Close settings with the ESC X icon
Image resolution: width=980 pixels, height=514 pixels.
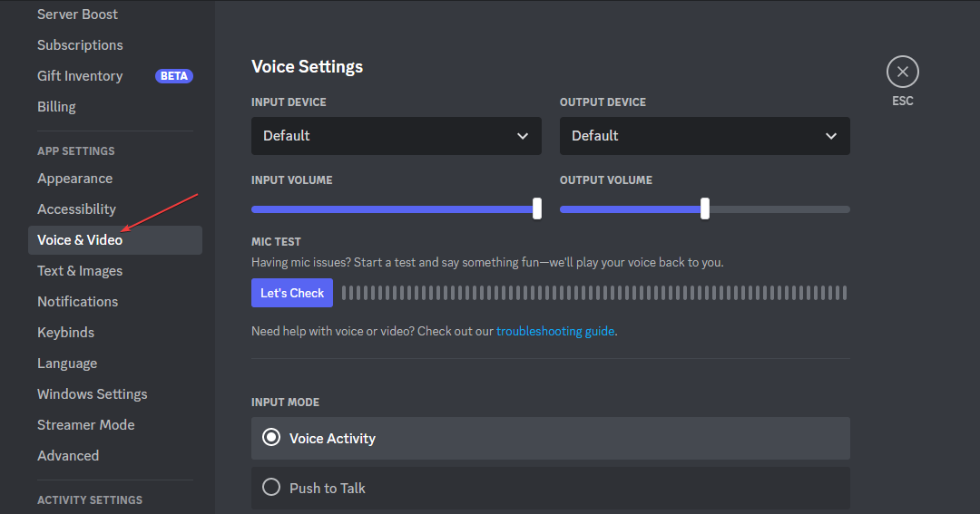click(903, 72)
